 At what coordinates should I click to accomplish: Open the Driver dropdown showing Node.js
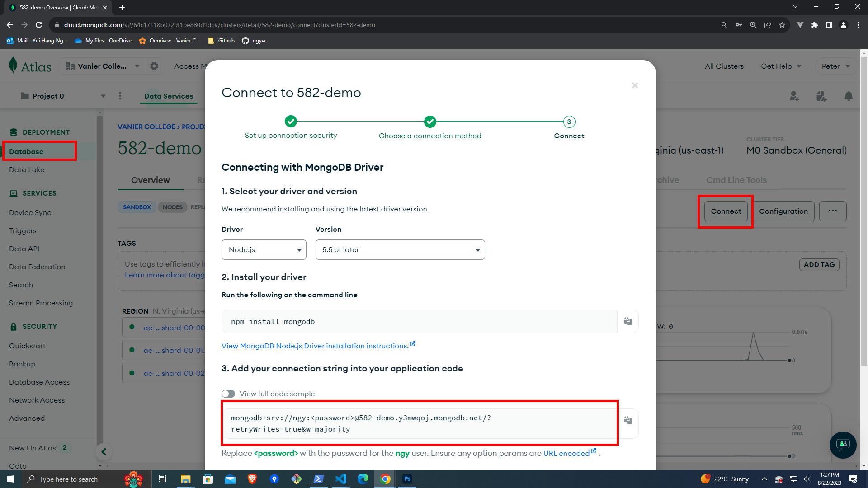(x=264, y=250)
